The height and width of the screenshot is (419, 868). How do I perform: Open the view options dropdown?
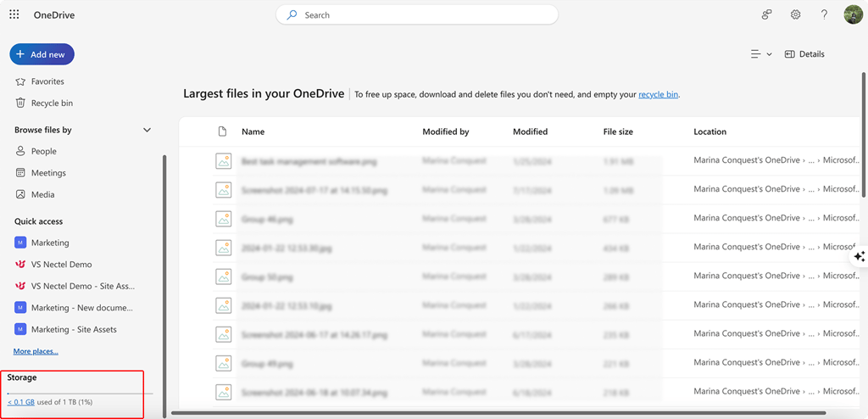761,54
